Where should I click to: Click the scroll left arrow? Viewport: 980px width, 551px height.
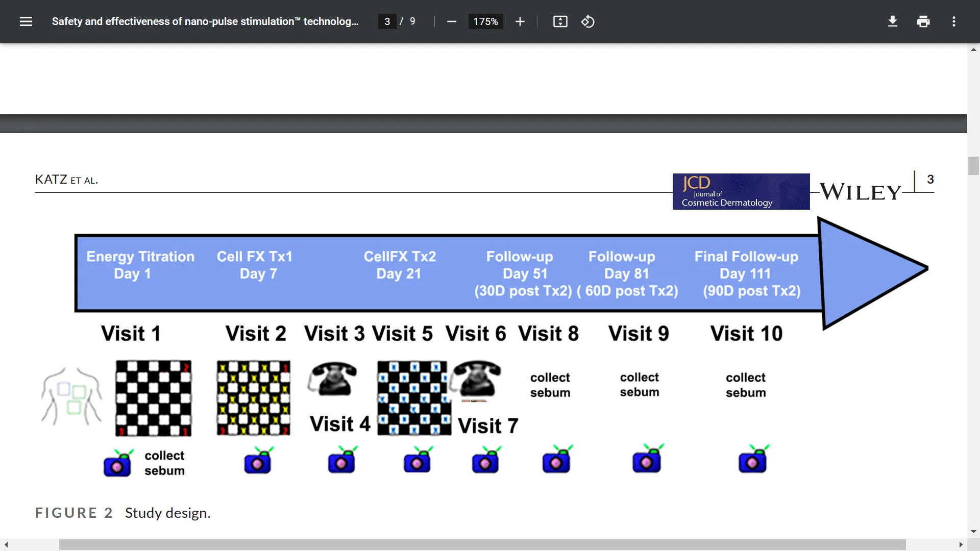pos(6,545)
